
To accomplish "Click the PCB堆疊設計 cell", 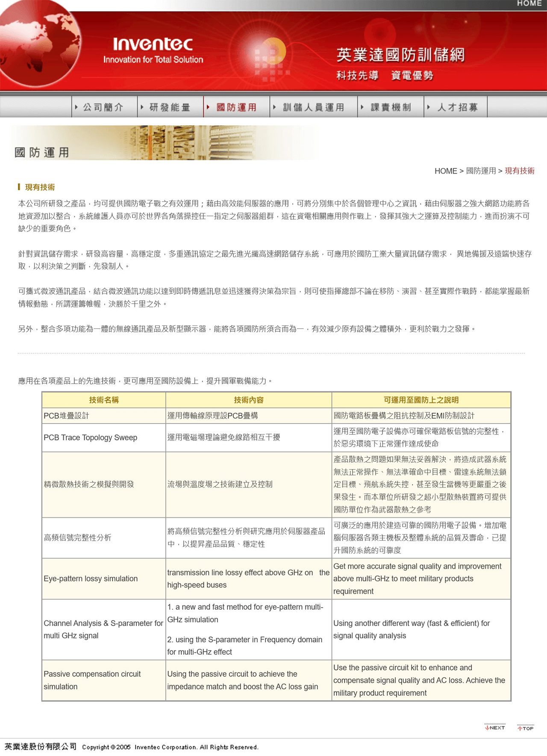I will 104,416.
